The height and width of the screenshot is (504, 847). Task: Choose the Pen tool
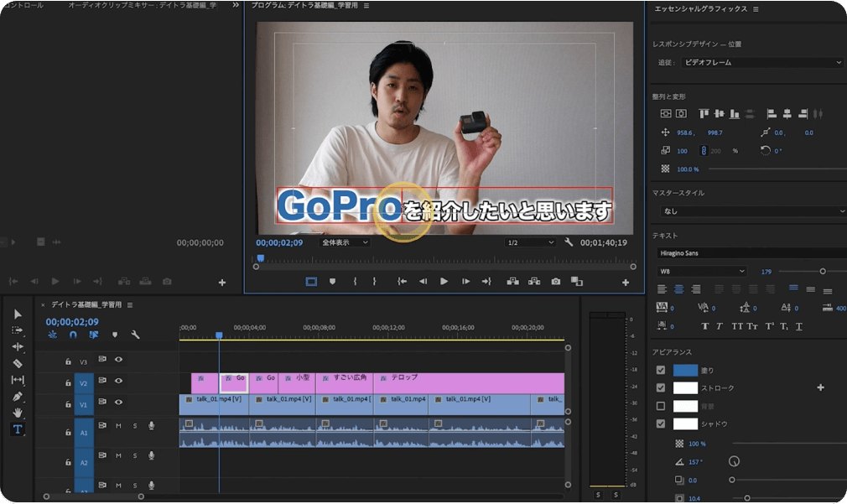(18, 396)
